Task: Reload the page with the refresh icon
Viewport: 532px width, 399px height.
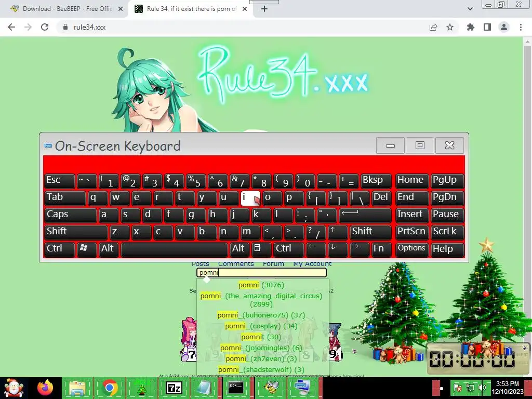Action: coord(45,27)
